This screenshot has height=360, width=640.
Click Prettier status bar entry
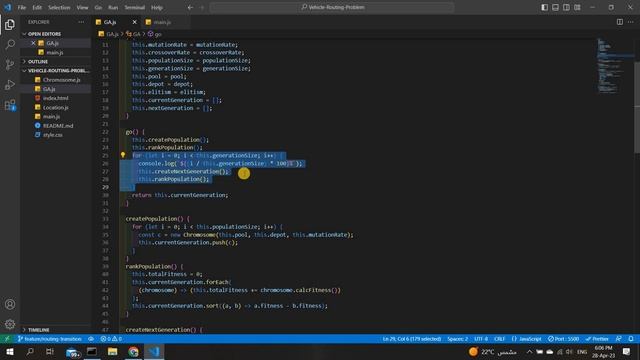597,339
